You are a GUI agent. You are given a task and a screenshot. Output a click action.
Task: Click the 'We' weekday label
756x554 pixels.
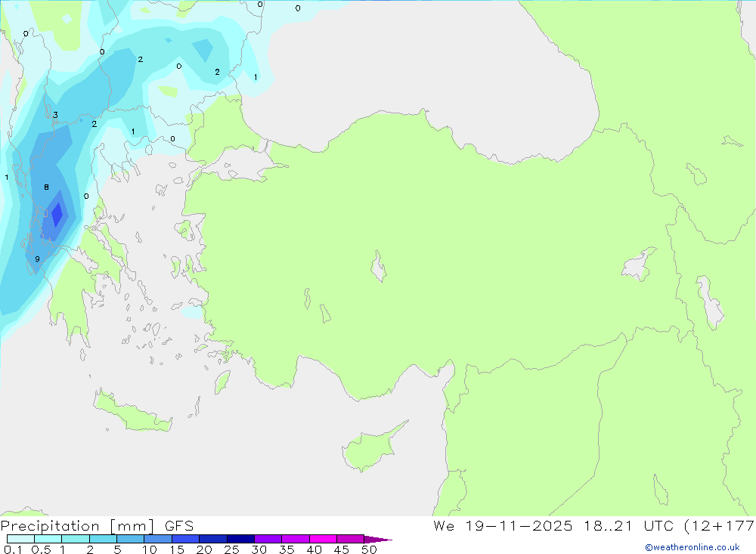444,525
